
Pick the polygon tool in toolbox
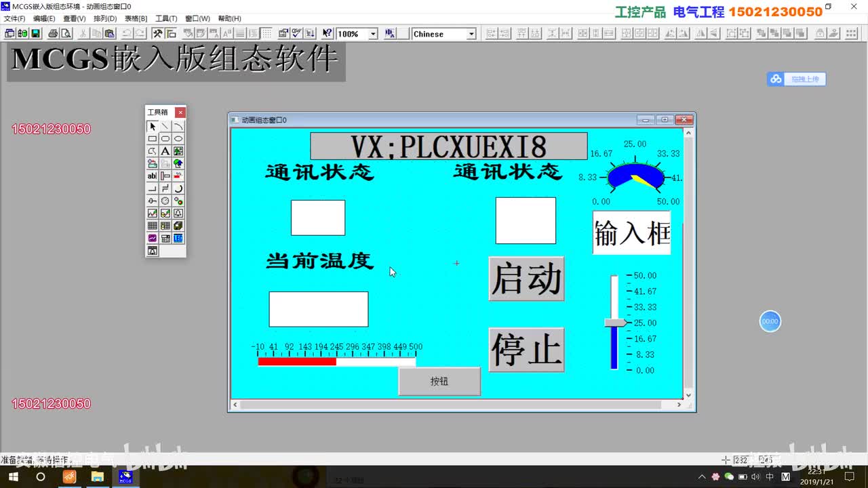pyautogui.click(x=153, y=151)
